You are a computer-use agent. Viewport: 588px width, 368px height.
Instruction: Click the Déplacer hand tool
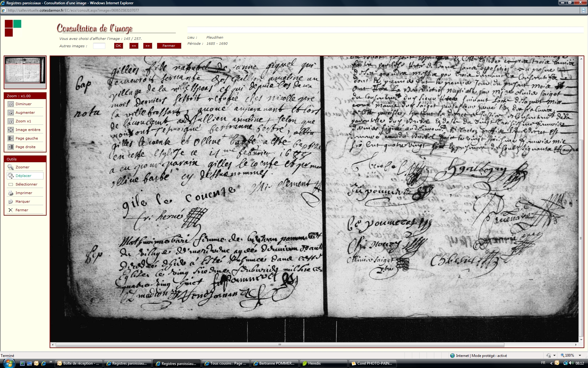tap(11, 176)
